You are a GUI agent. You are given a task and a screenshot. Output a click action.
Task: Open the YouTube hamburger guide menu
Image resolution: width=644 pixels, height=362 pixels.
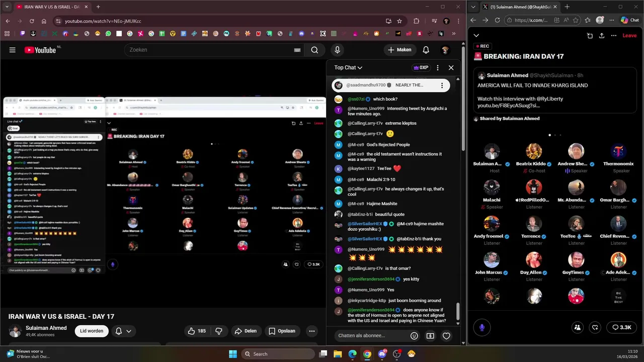click(13, 50)
